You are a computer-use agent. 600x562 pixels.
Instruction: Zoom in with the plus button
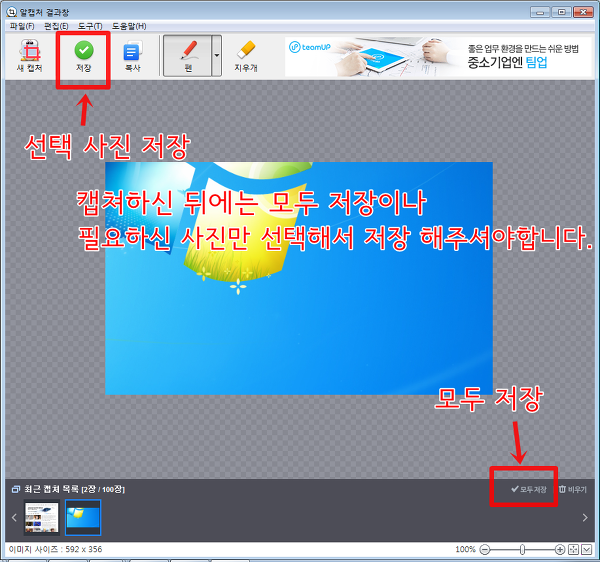click(560, 550)
